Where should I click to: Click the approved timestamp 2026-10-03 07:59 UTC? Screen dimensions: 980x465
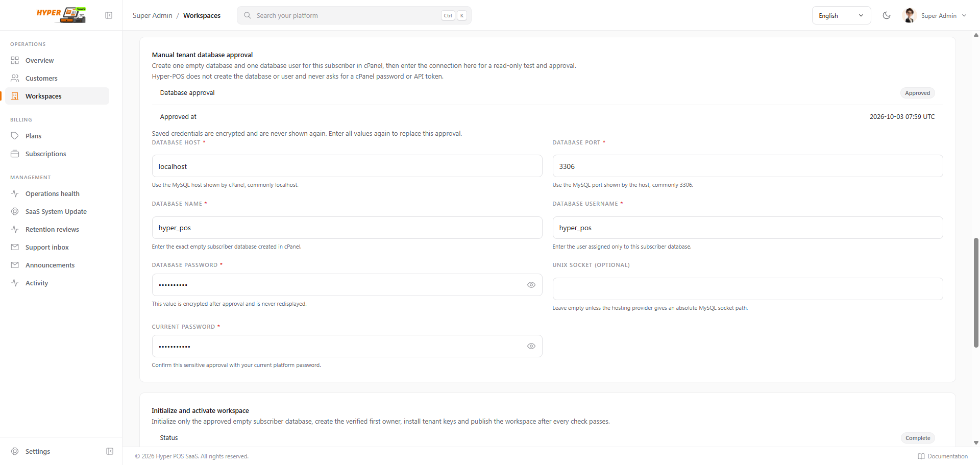[902, 116]
